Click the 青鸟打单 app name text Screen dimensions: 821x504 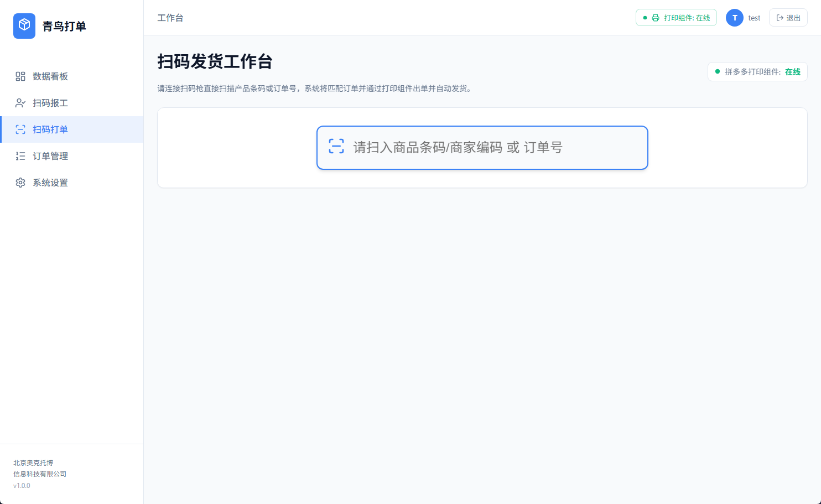tap(64, 26)
